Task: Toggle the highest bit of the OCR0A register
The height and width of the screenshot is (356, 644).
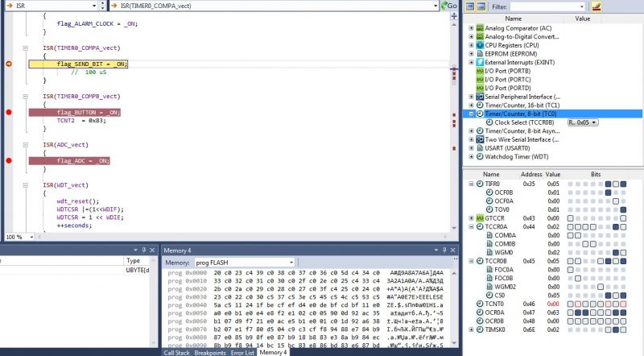Action: (x=570, y=312)
